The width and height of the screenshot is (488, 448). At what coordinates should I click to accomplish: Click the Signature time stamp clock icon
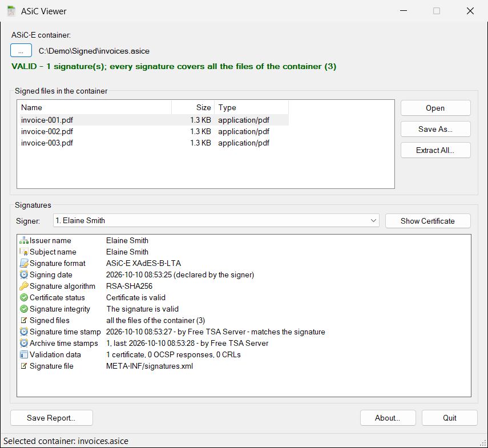(24, 332)
